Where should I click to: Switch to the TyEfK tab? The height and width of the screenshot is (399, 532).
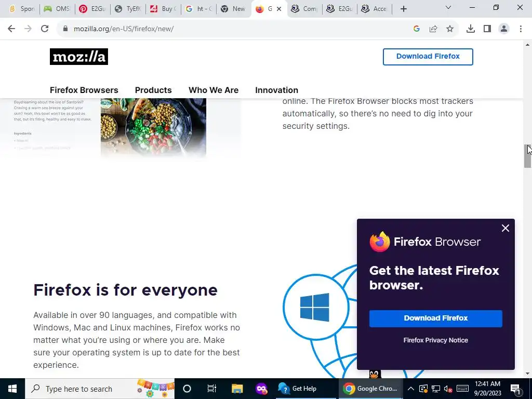point(128,9)
